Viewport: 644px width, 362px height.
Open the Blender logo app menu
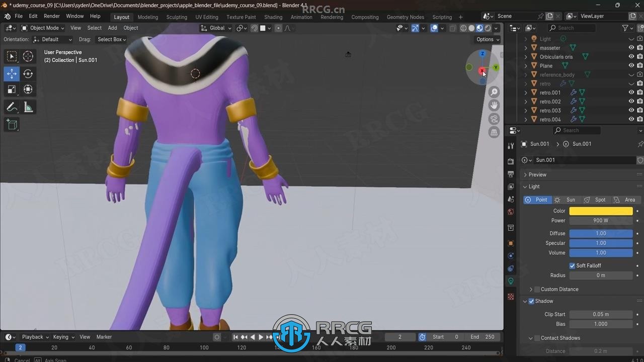[x=8, y=16]
